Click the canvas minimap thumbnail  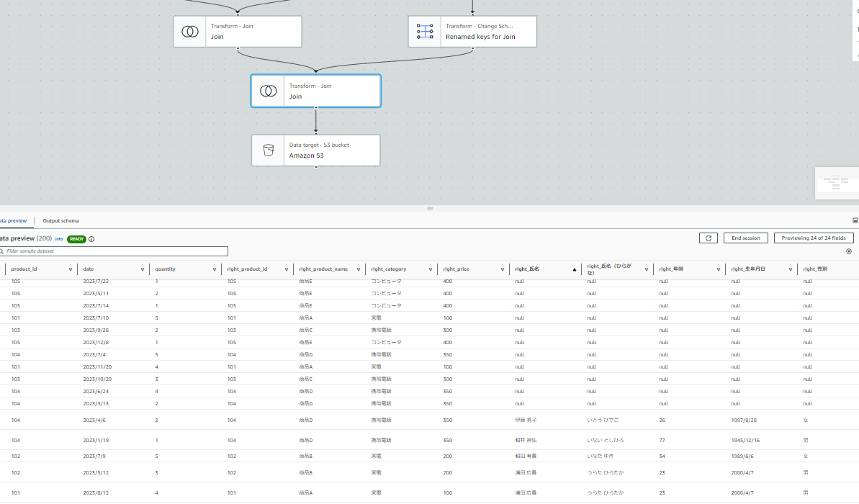coord(837,183)
